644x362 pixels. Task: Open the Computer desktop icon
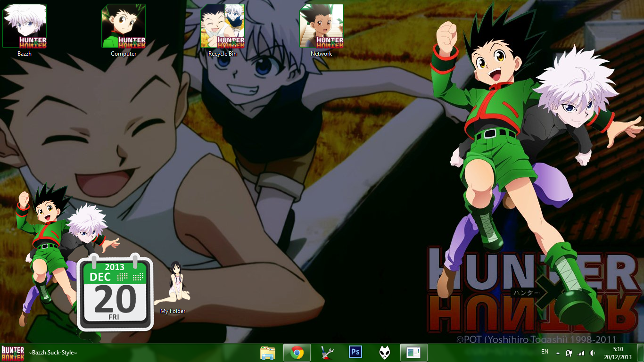click(x=124, y=30)
